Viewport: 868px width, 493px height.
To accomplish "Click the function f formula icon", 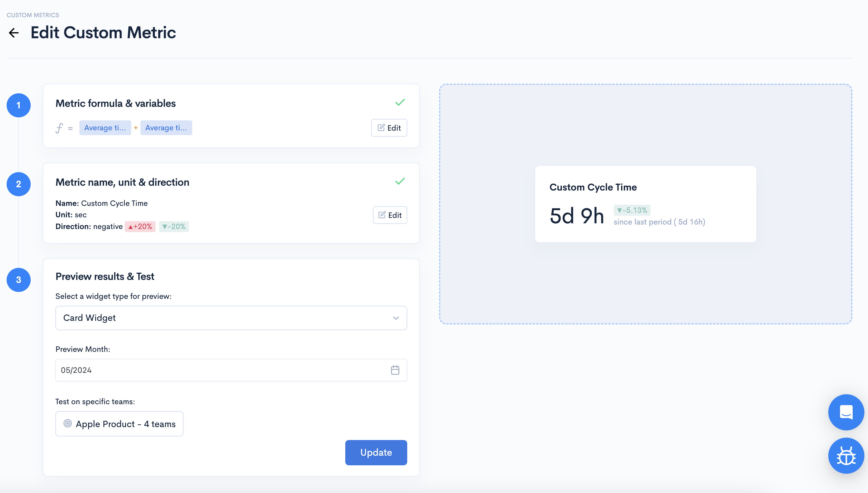I will [59, 128].
